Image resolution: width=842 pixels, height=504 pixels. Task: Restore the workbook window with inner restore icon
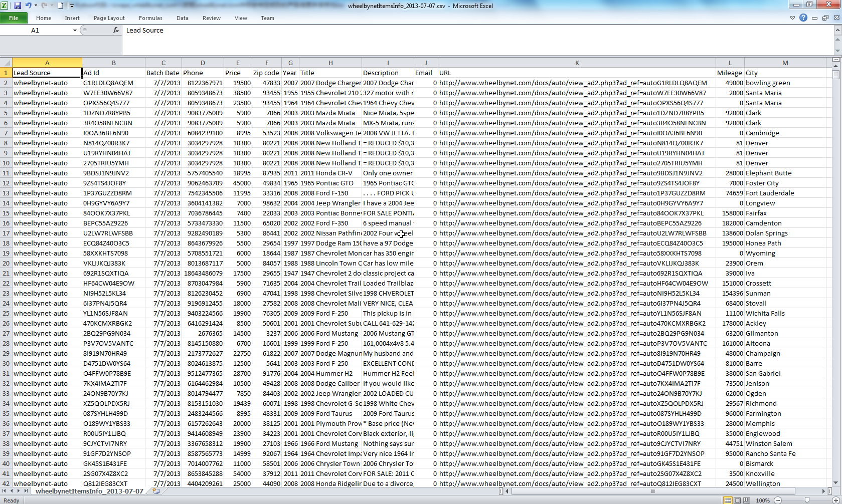coord(825,18)
